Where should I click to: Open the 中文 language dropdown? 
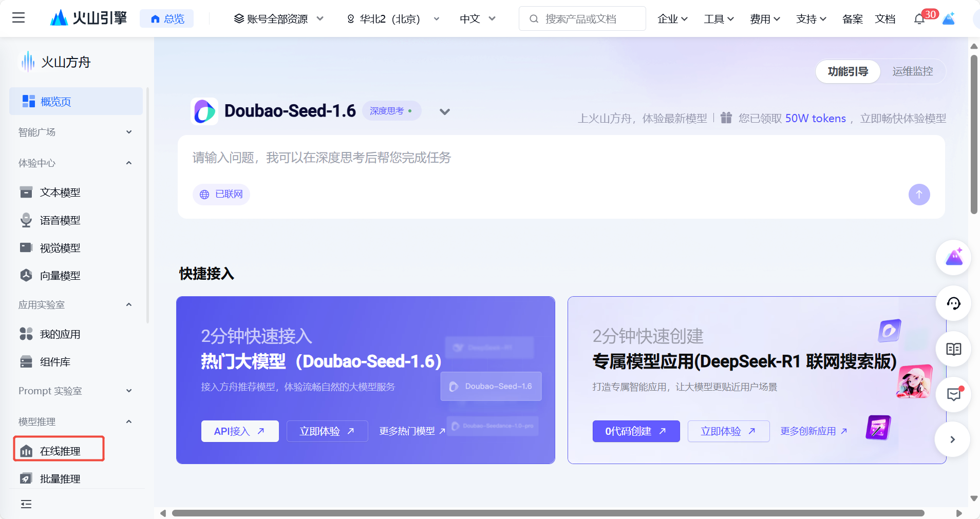(478, 19)
